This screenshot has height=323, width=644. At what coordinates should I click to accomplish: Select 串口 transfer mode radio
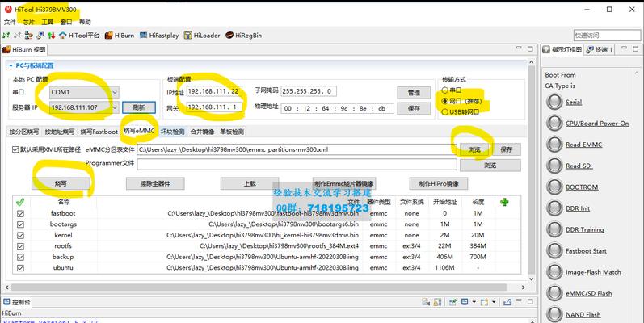click(x=444, y=90)
